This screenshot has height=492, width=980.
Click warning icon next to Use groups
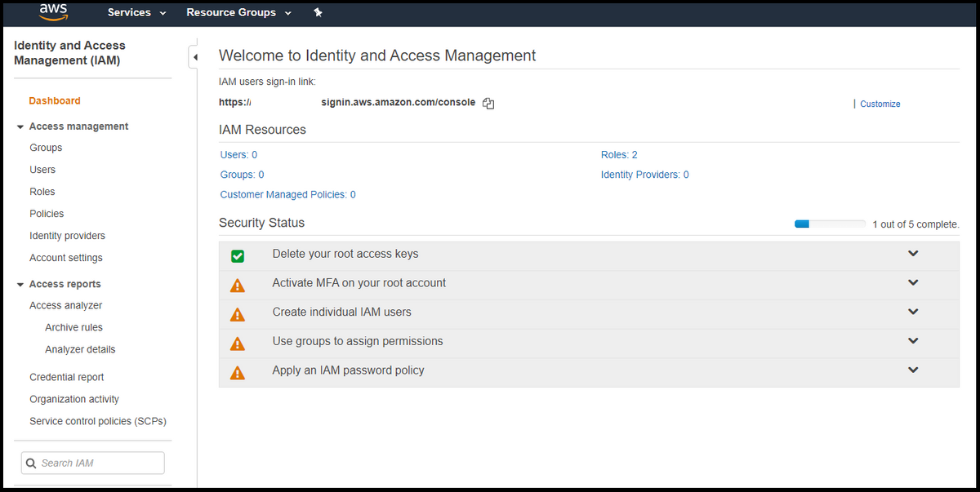pos(238,344)
